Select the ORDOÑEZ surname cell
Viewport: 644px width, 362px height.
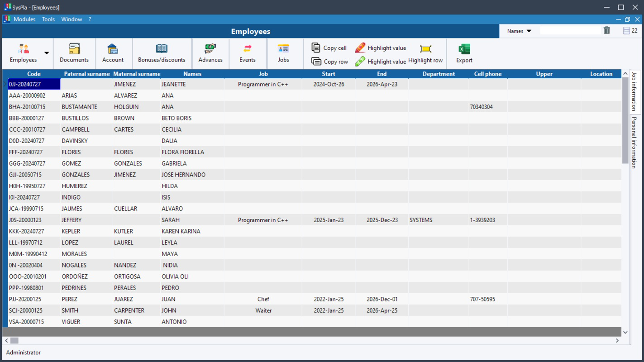pos(86,276)
